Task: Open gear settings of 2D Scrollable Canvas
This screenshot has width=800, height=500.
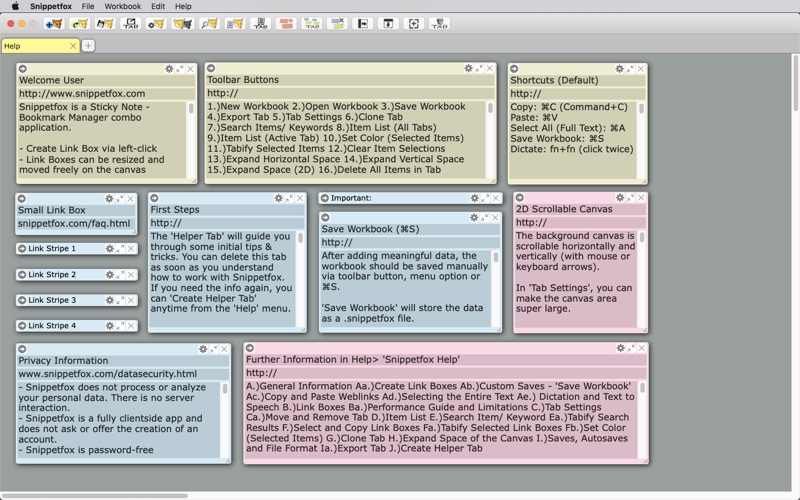Action: click(x=620, y=197)
